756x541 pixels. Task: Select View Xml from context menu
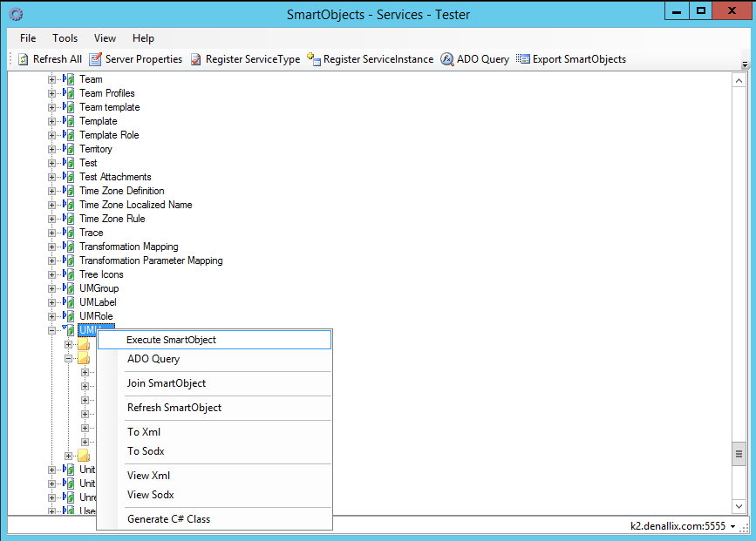click(x=215, y=476)
